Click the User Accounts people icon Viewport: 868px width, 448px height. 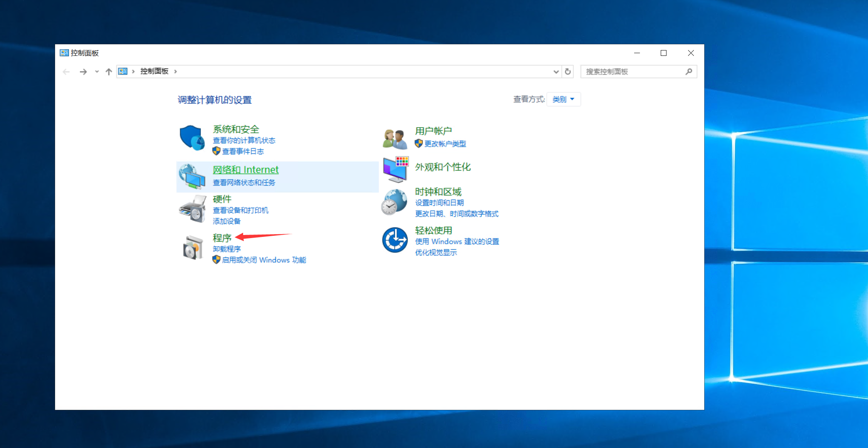395,139
